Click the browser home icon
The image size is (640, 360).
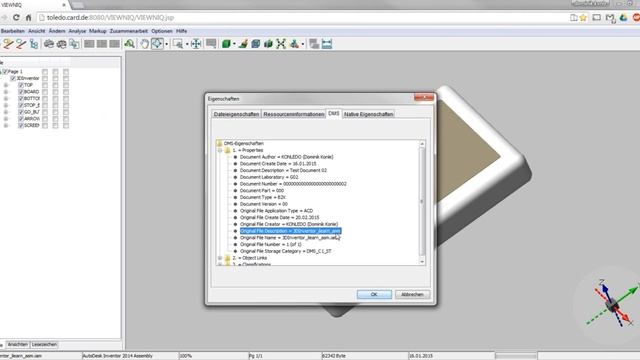pos(28,18)
